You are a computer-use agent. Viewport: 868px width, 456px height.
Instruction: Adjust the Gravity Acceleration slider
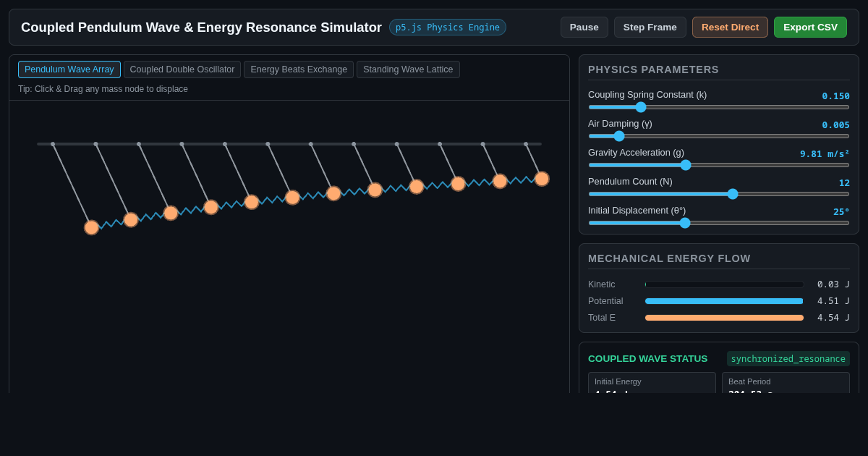[719, 165]
